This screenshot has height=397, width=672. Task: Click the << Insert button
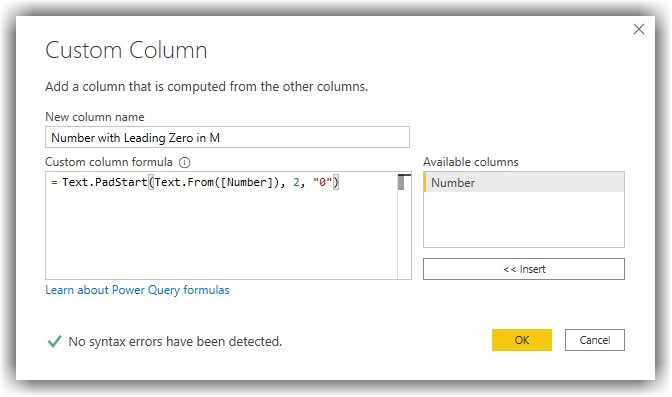coord(524,269)
